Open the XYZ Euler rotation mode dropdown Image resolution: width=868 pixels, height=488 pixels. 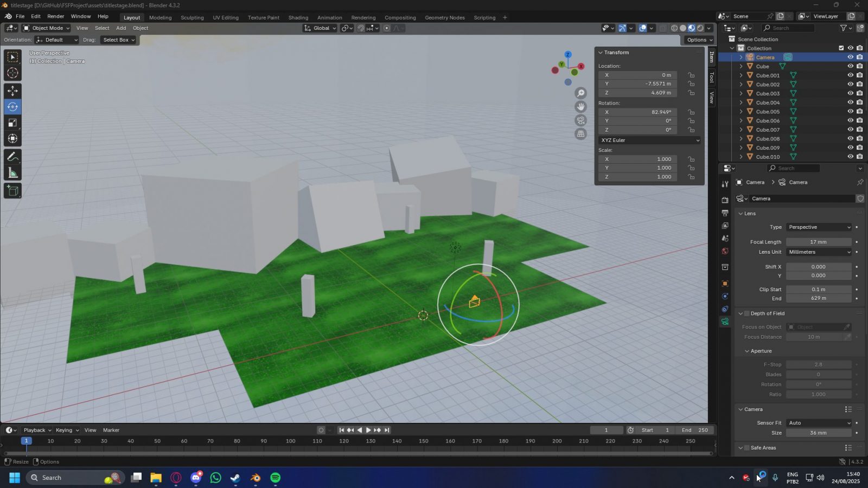649,140
